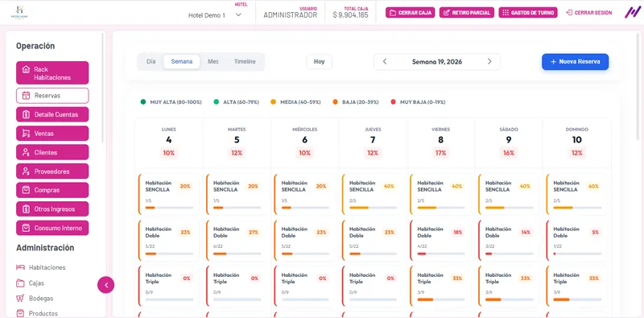
Task: Open Gastos de Turno
Action: 528,13
